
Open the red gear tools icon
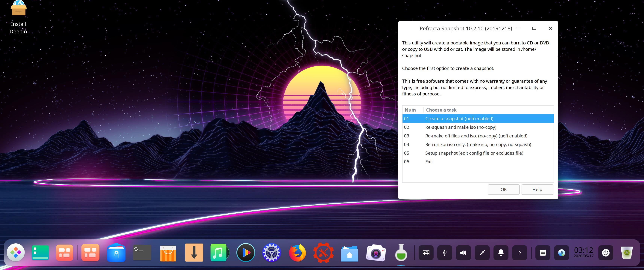pos(323,252)
